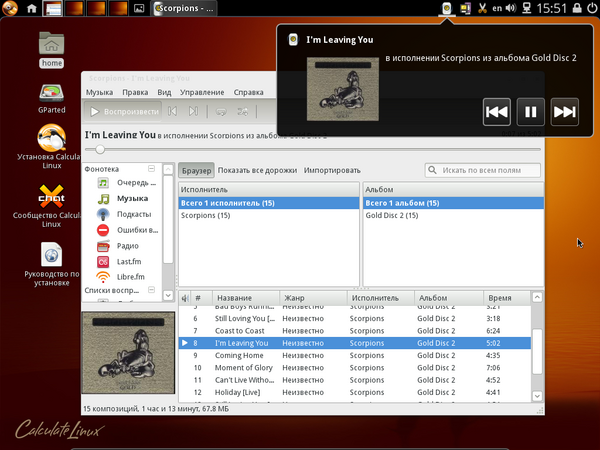The width and height of the screenshot is (600, 450).
Task: Open the Control menu in menu bar
Action: [x=202, y=92]
